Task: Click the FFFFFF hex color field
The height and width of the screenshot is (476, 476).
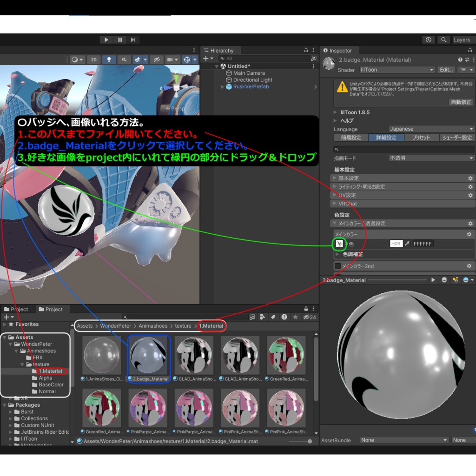Action: coord(423,244)
